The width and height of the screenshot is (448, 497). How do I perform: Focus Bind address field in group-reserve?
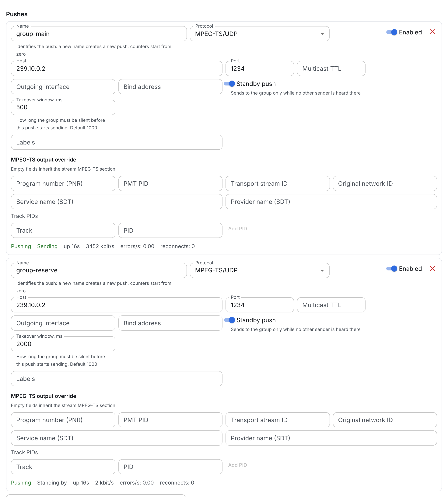(170, 323)
